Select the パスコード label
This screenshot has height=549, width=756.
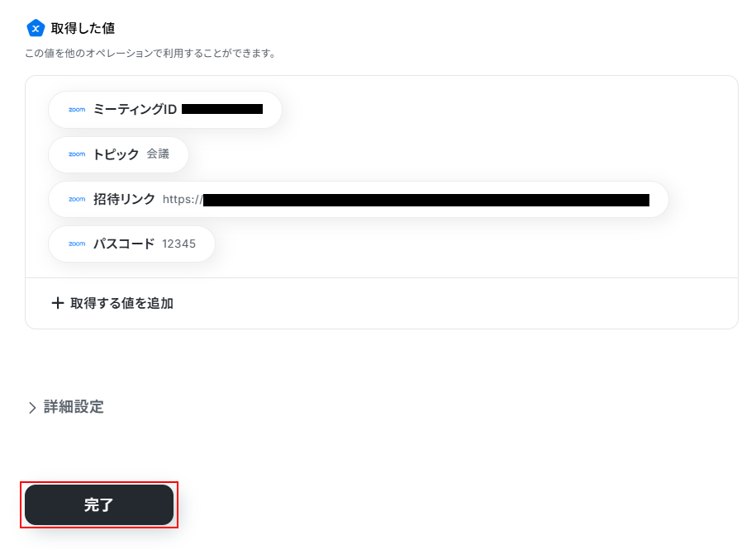point(124,244)
